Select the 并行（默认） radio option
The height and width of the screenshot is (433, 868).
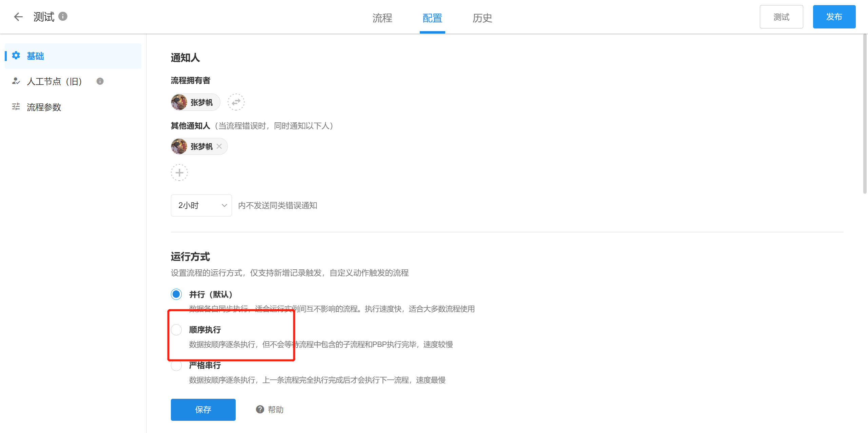(176, 294)
